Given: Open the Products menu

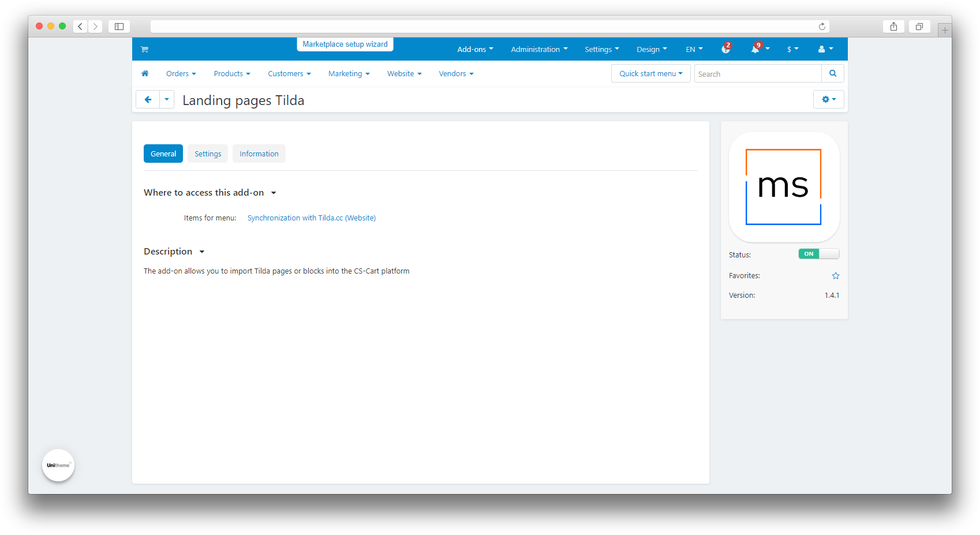Looking at the screenshot, I should point(231,74).
